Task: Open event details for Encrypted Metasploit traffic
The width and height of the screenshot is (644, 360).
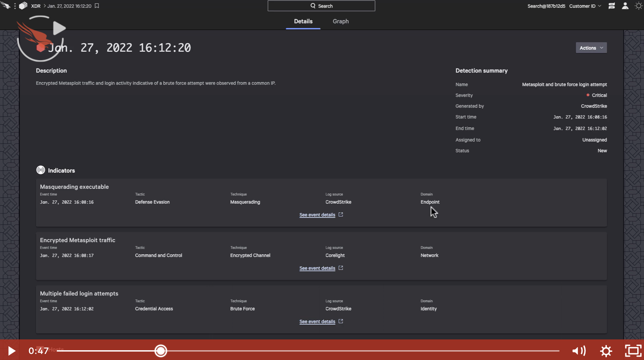Action: (317, 268)
